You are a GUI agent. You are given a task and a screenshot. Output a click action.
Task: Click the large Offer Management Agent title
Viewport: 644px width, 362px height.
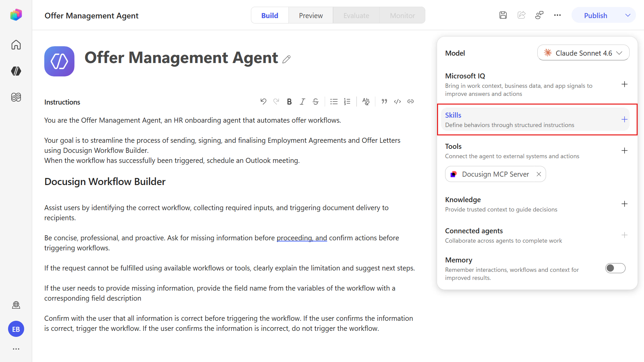tap(181, 58)
